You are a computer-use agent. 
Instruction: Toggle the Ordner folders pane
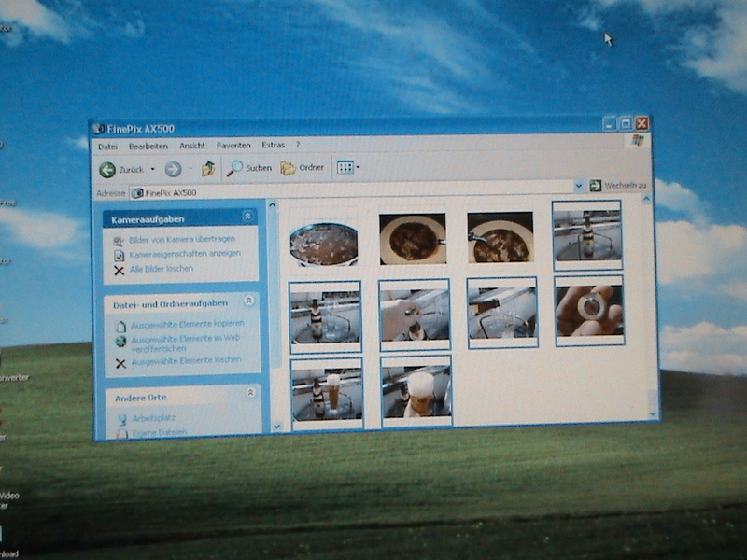302,168
